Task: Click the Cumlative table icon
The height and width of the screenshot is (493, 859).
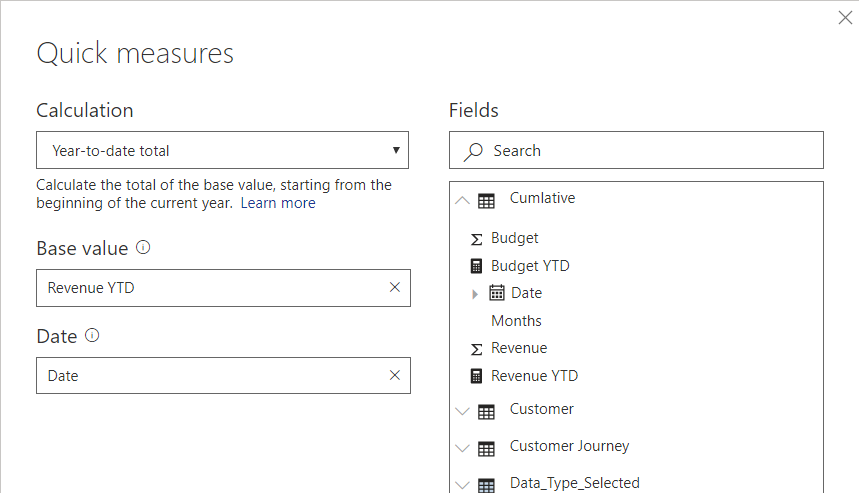Action: click(486, 201)
